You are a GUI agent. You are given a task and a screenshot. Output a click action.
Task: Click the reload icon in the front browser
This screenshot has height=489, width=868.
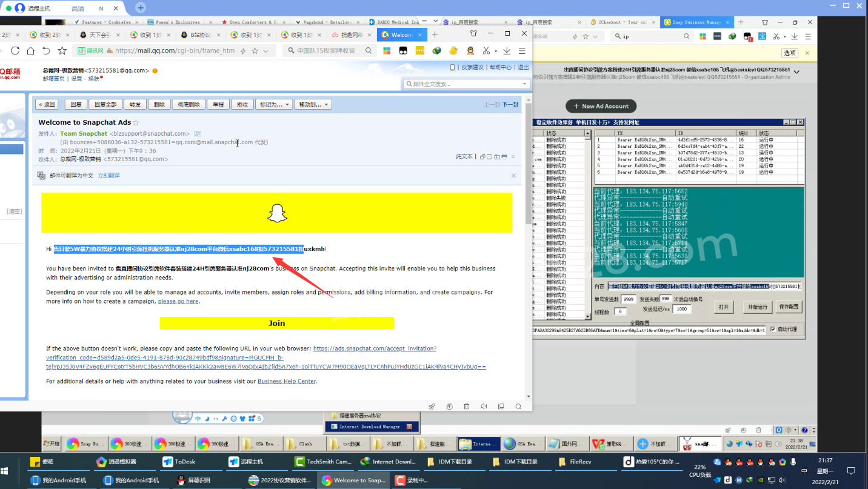tap(15, 50)
